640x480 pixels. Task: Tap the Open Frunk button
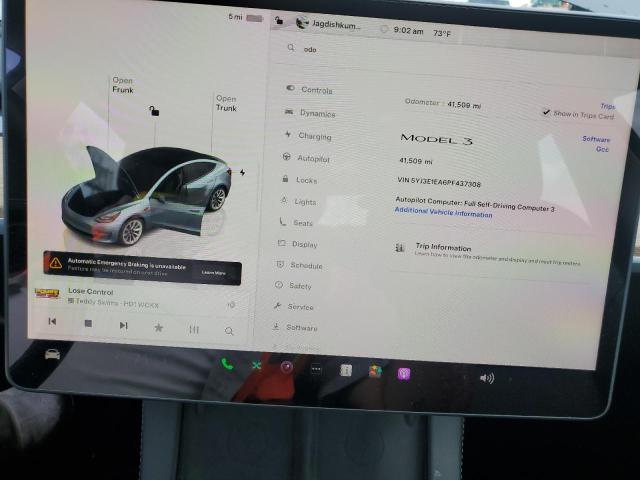tap(122, 85)
